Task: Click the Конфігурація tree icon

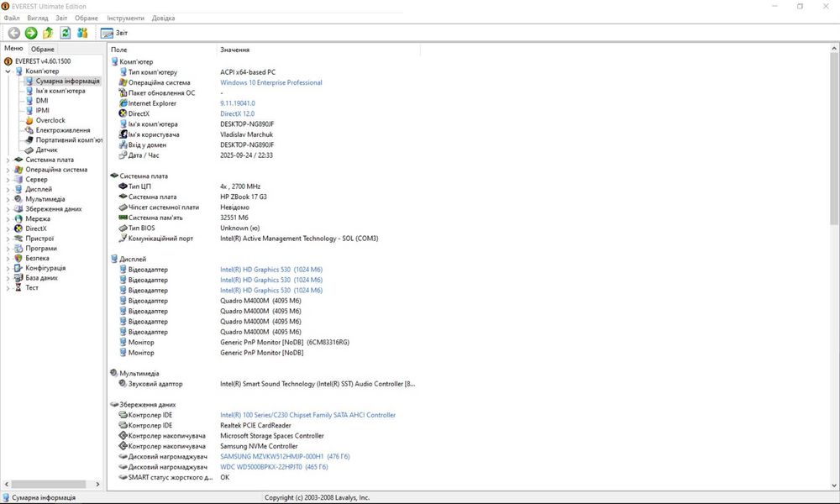Action: point(18,268)
